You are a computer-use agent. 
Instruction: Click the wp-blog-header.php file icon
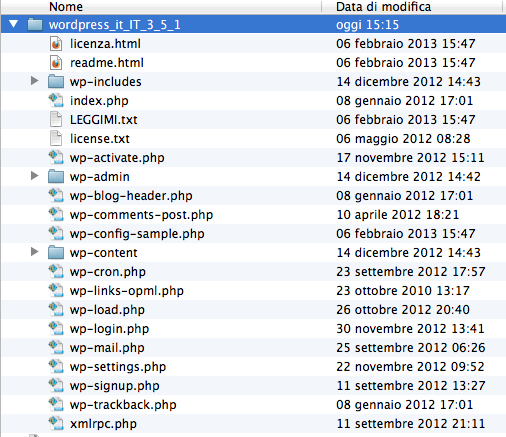pos(56,195)
